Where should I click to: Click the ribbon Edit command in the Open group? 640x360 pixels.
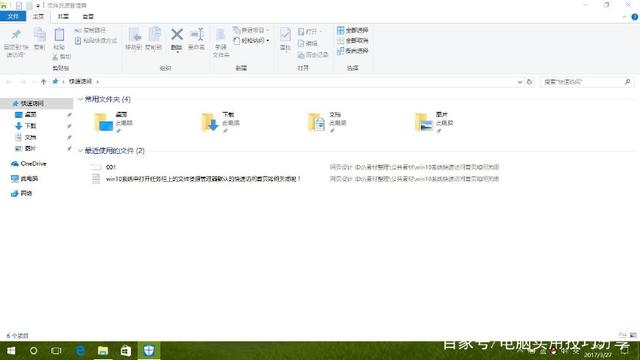click(x=308, y=43)
